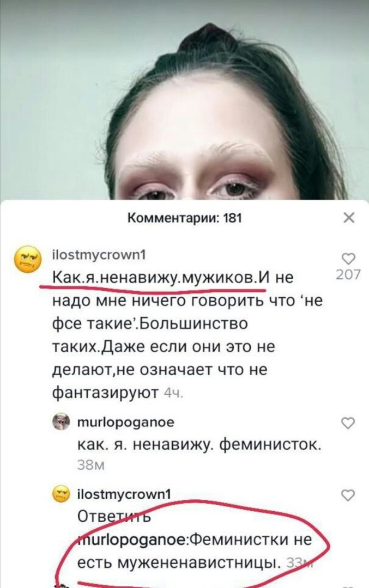The width and height of the screenshot is (369, 588).
Task: Tap the video preview above comments
Action: click(x=184, y=100)
